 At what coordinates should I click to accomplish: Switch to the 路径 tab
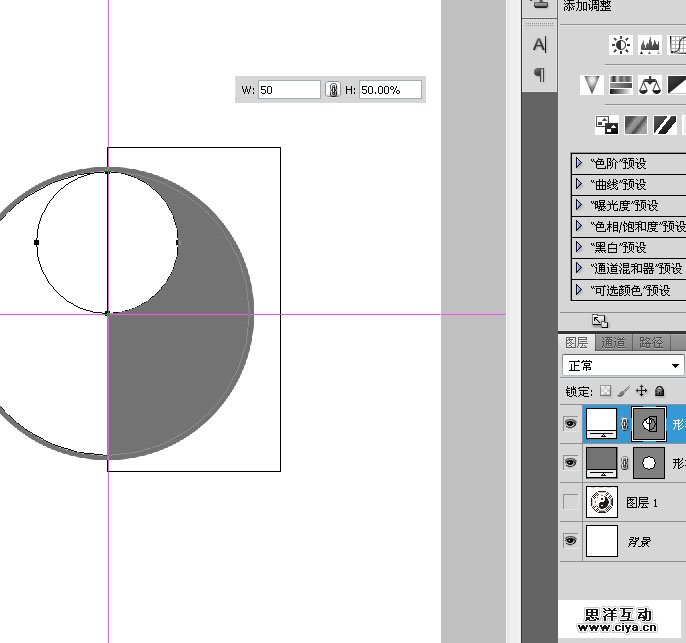tap(651, 342)
